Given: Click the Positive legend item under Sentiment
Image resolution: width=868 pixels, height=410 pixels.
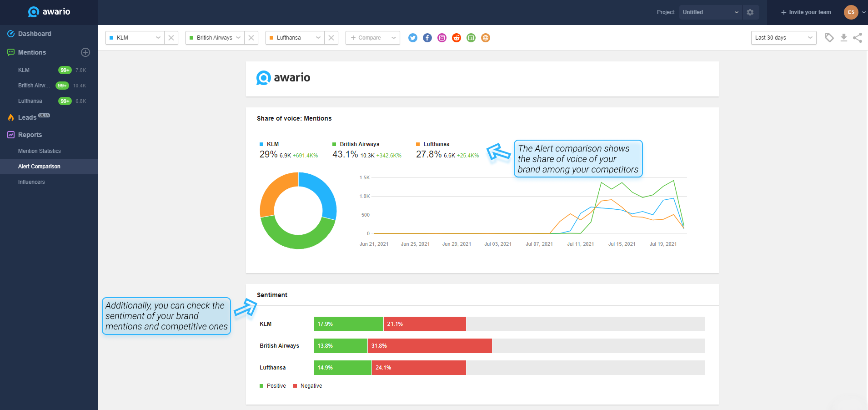Looking at the screenshot, I should pyautogui.click(x=273, y=386).
